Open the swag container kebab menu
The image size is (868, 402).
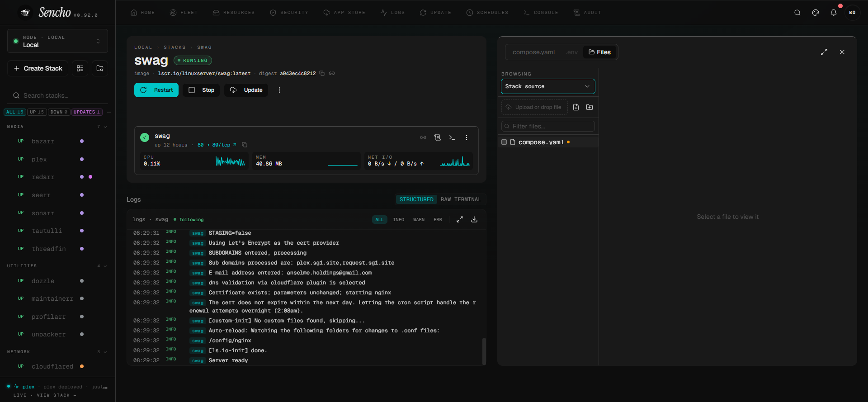[x=467, y=137]
